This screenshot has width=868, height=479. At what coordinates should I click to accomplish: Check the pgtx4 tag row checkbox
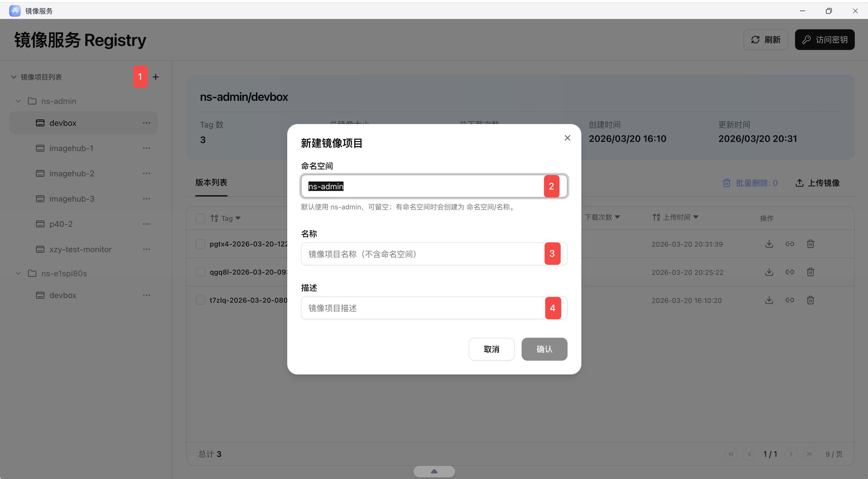coord(200,244)
